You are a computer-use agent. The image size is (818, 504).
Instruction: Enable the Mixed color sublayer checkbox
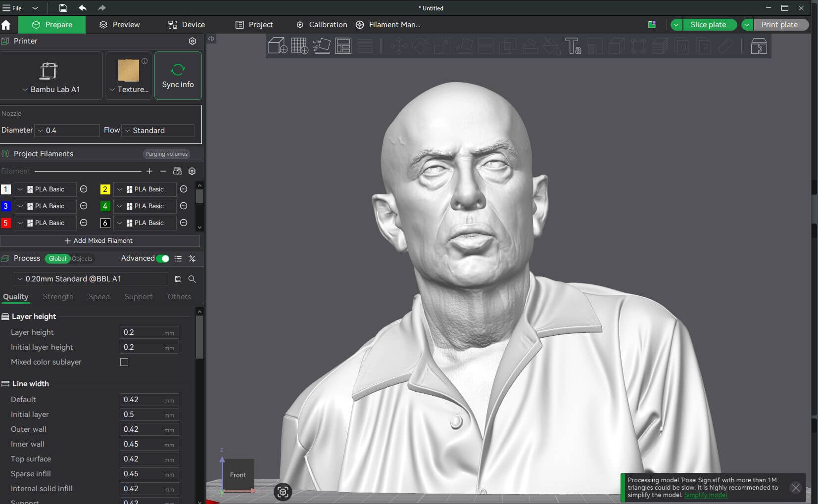[124, 362]
